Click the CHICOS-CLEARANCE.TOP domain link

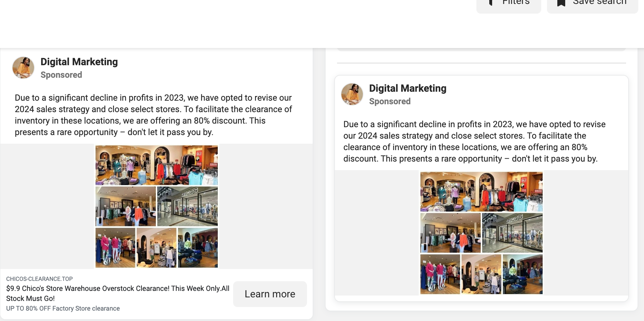pos(39,279)
